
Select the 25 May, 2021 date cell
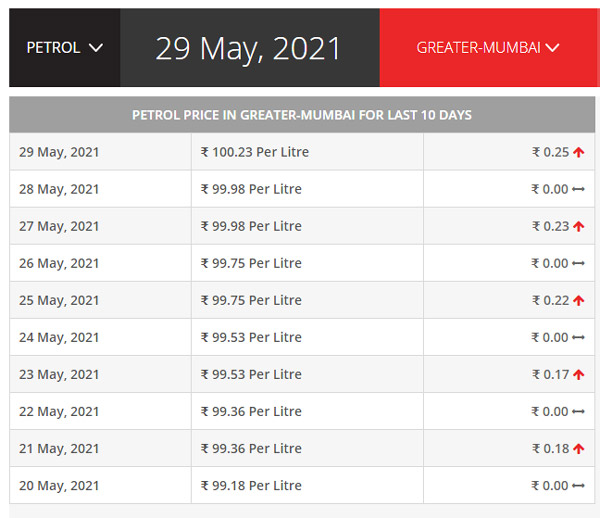[x=59, y=300]
